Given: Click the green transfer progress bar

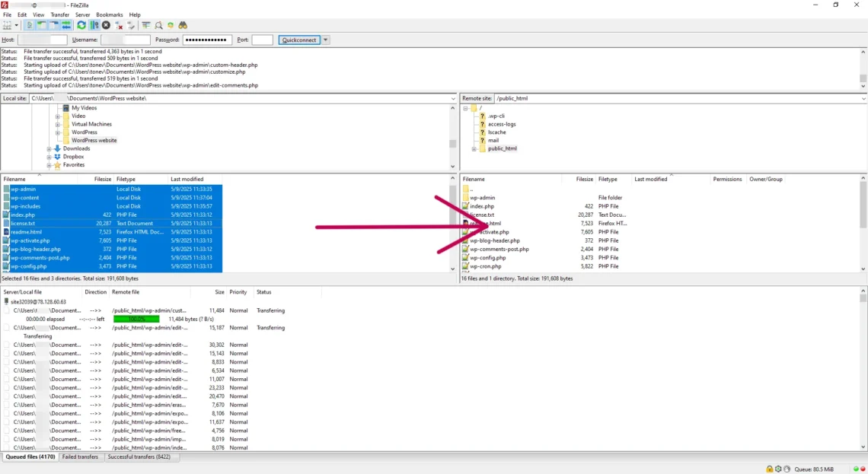Looking at the screenshot, I should coord(136,319).
